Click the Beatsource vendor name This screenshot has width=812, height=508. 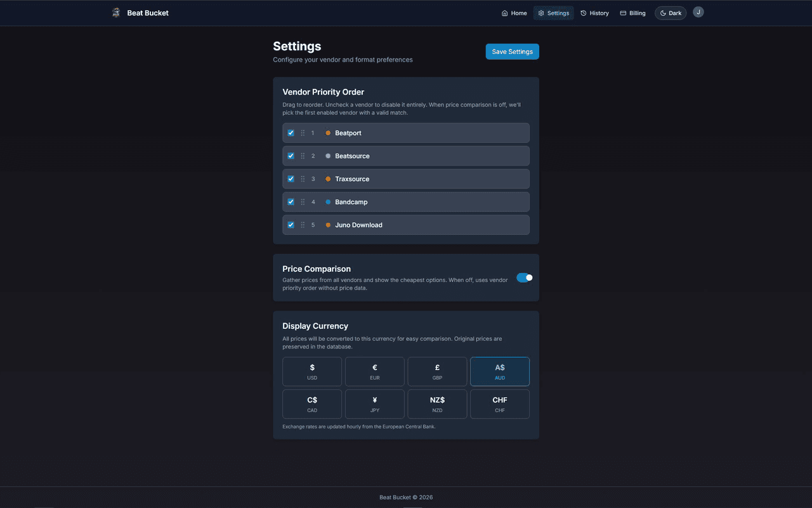pos(352,156)
